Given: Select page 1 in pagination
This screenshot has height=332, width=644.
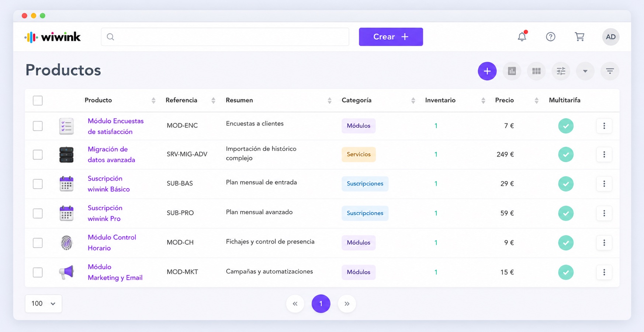Looking at the screenshot, I should [x=321, y=304].
